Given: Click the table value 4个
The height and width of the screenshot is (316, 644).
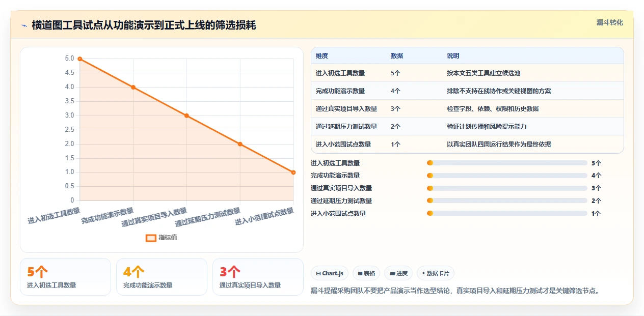Looking at the screenshot, I should coord(395,91).
